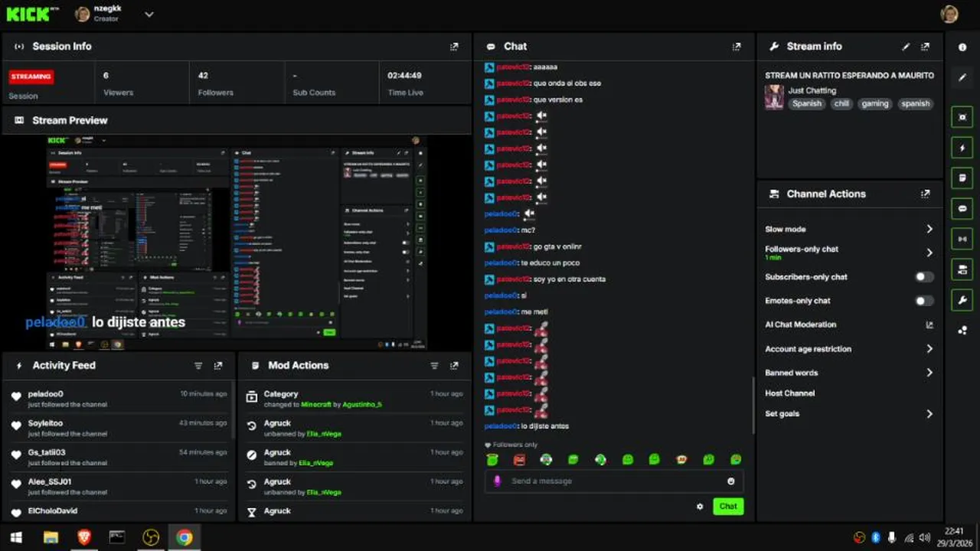Pop out the Session Info panel
Image resolution: width=980 pixels, height=551 pixels.
(x=454, y=47)
